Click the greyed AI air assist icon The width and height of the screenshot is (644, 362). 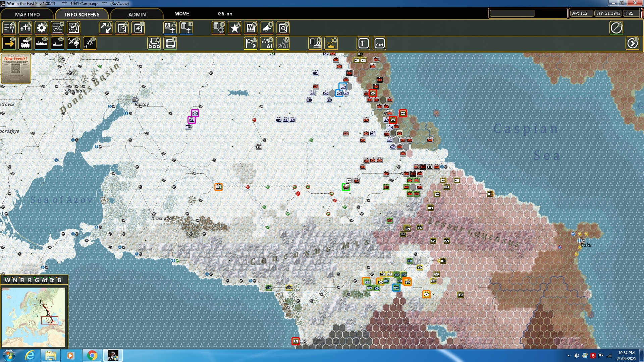(x=283, y=44)
